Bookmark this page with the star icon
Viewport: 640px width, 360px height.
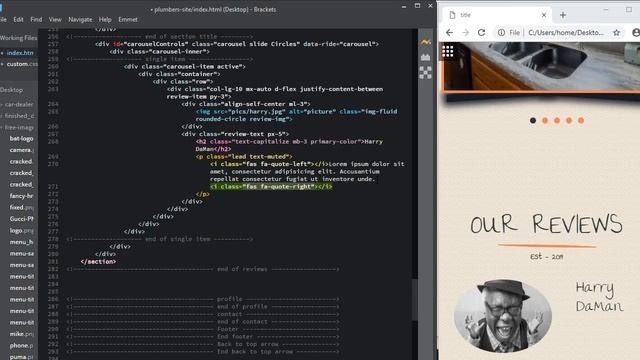pyautogui.click(x=616, y=33)
